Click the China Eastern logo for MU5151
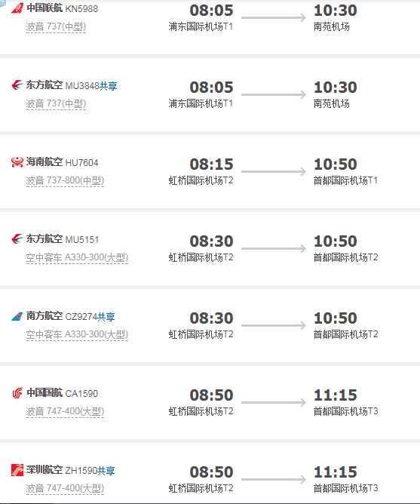The width and height of the screenshot is (420, 504). pos(17,239)
